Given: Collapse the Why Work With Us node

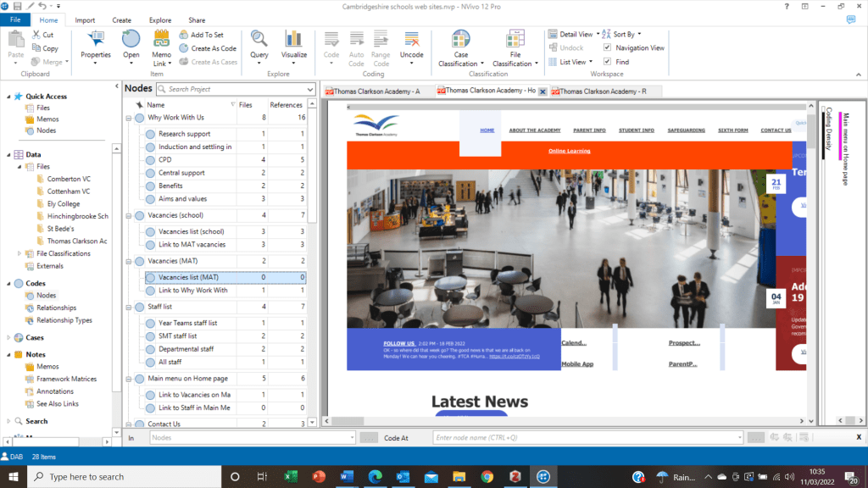Looking at the screenshot, I should pos(129,118).
